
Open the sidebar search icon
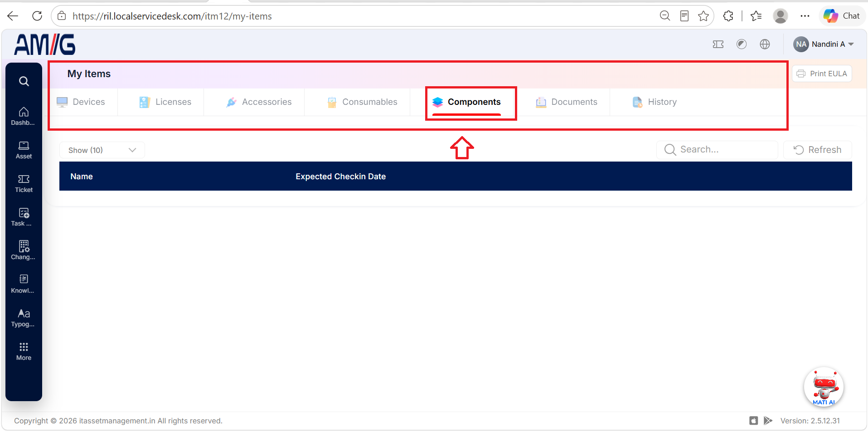[x=24, y=81]
